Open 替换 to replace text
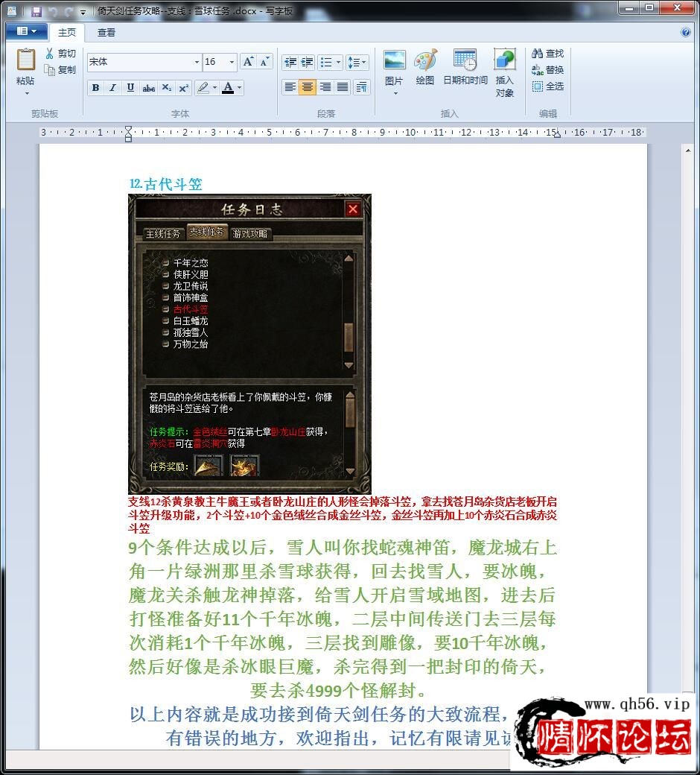Viewport: 700px width, 775px height. pyautogui.click(x=548, y=70)
